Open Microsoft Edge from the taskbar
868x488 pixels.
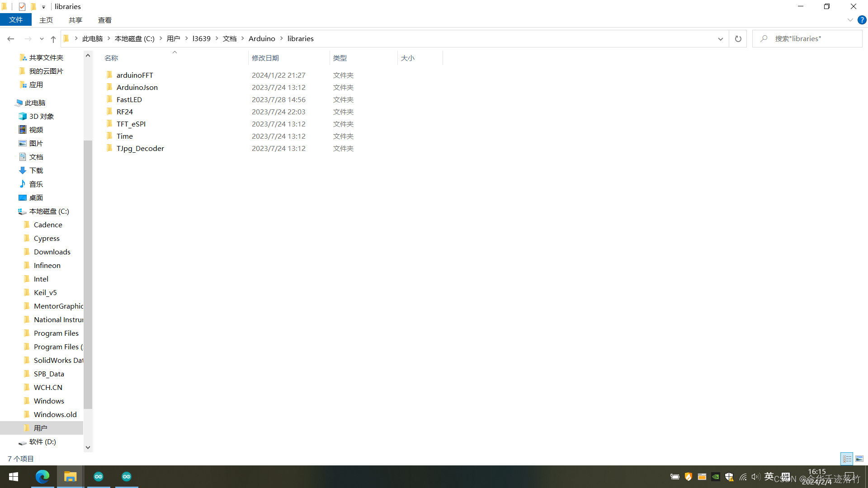click(x=42, y=476)
